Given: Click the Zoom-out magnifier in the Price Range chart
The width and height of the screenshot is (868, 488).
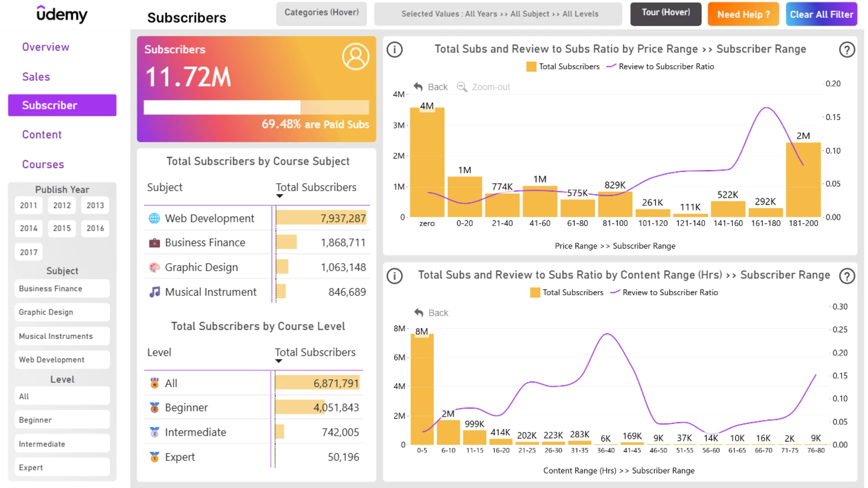Looking at the screenshot, I should [x=462, y=87].
